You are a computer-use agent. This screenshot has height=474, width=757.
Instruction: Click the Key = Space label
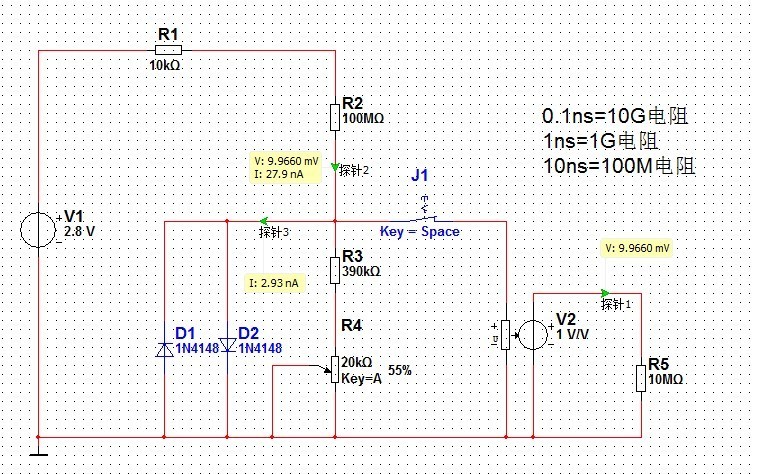click(x=420, y=231)
